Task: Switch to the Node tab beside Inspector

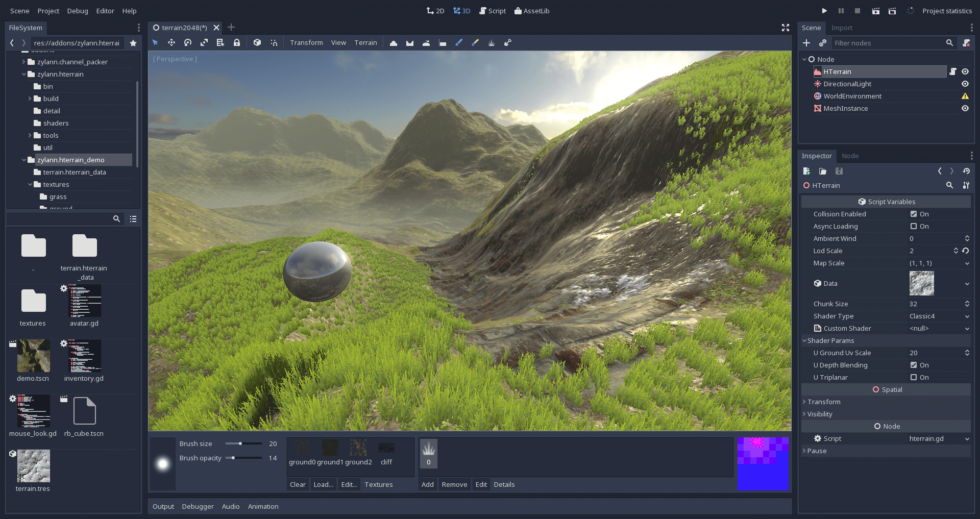Action: [850, 156]
